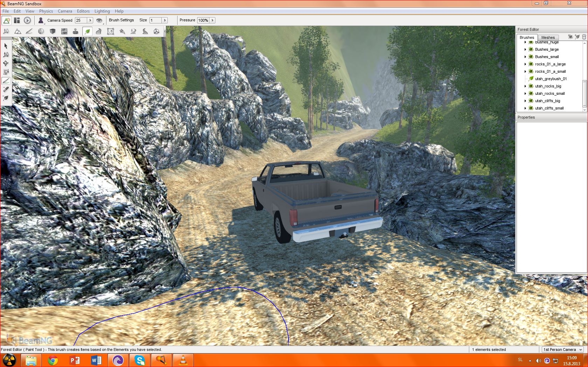Open the World Editor mode icon
588x367 pixels.
(6, 20)
